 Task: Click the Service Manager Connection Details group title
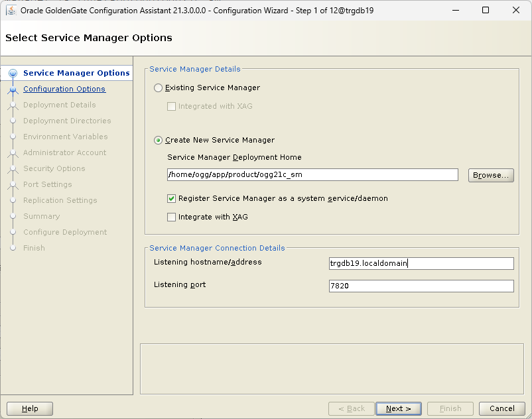tap(217, 248)
